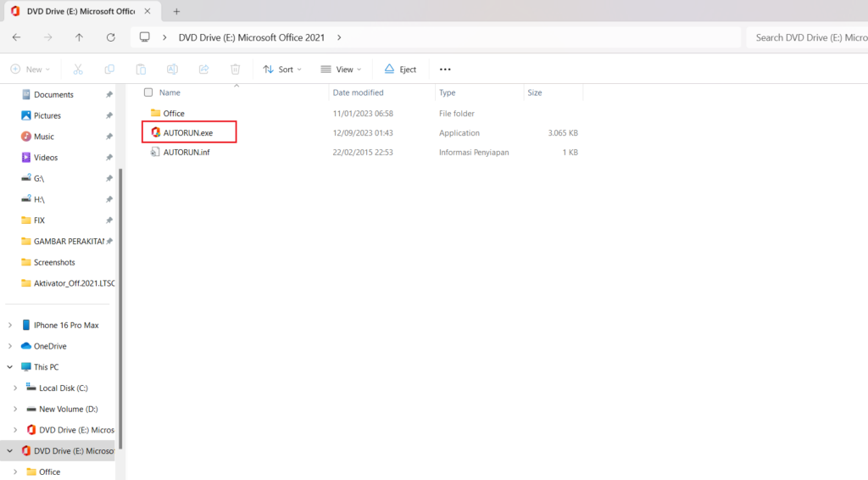Open the See more ellipsis menu
This screenshot has height=480, width=868.
click(x=445, y=70)
